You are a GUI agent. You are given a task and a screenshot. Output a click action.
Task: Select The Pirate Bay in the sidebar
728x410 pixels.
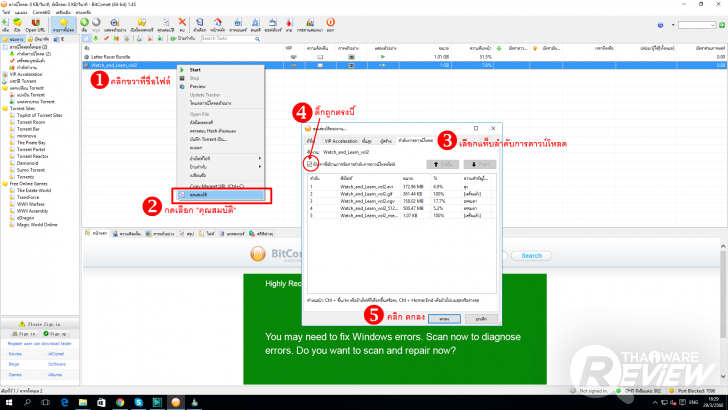[x=31, y=143]
